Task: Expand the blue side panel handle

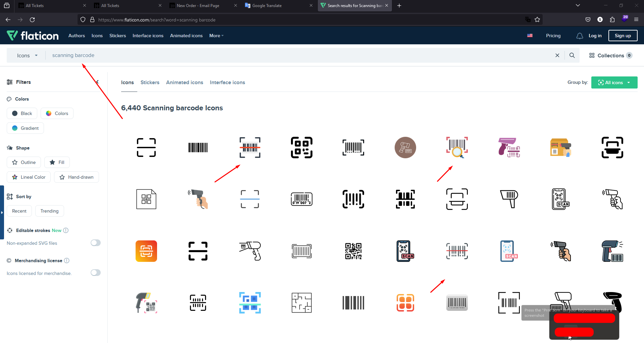Action: click(2, 212)
